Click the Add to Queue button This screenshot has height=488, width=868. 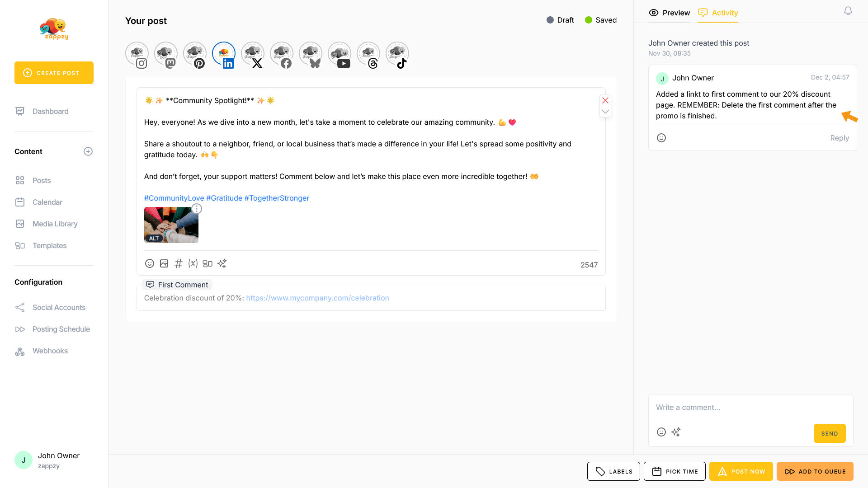pos(815,471)
